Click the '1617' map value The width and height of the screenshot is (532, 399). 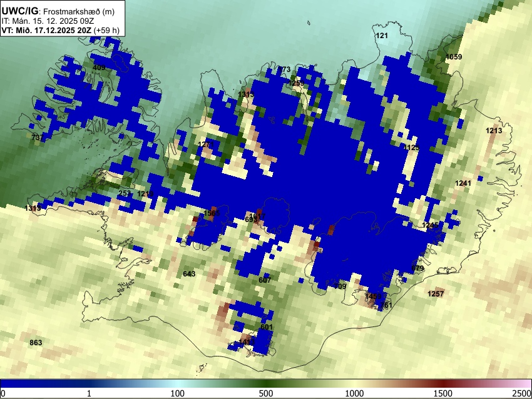pyautogui.click(x=257, y=216)
